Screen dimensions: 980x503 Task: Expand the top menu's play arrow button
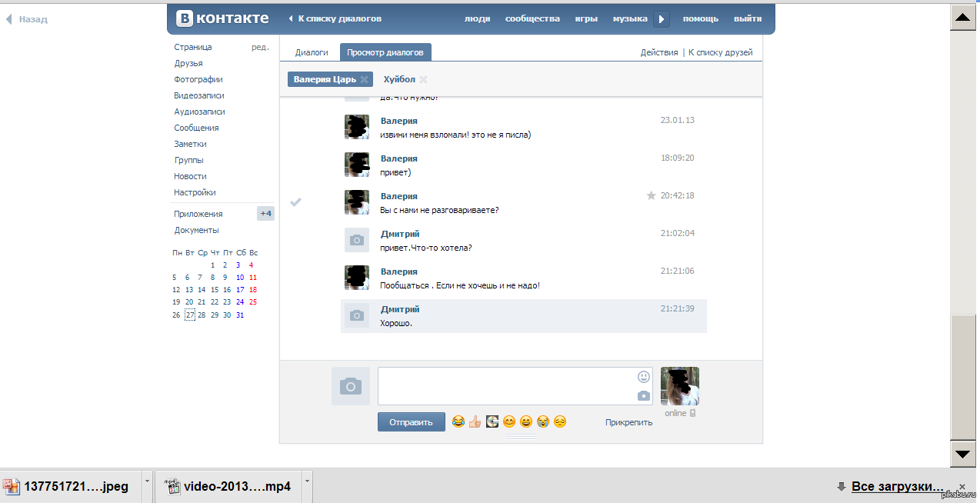coord(662,19)
